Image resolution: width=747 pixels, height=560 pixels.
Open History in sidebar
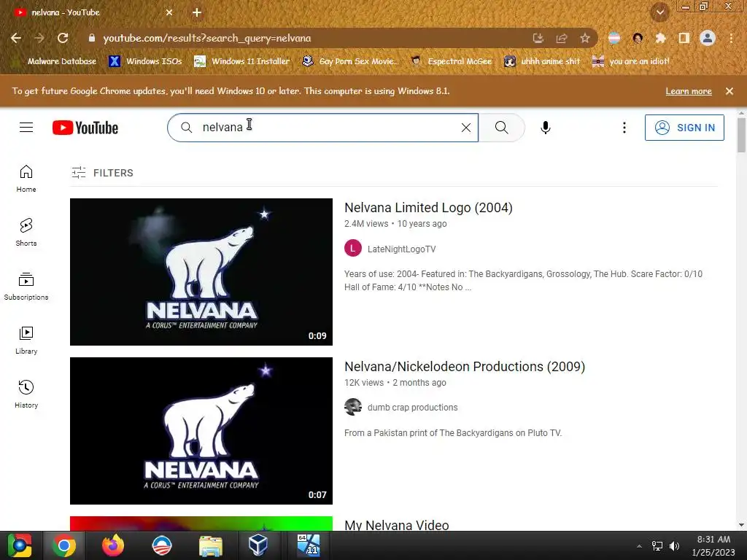pyautogui.click(x=26, y=394)
